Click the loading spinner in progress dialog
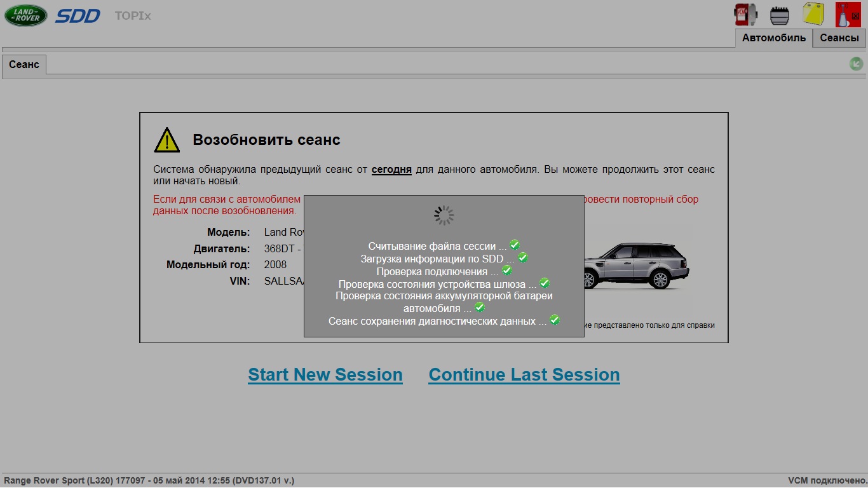 point(444,215)
